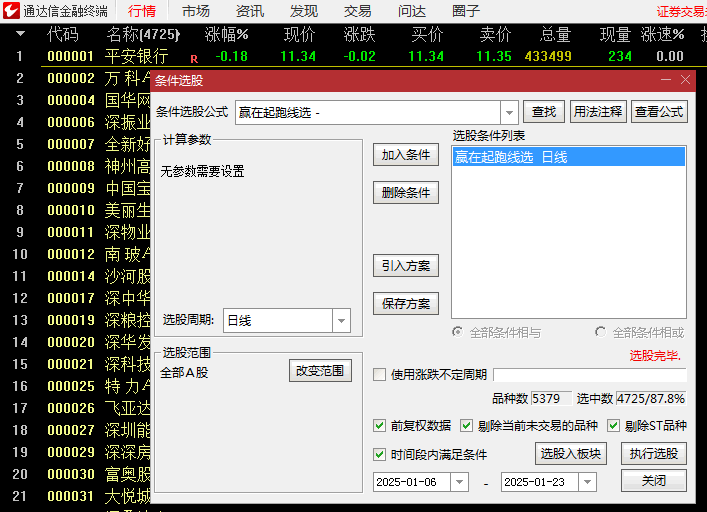Toggle 剔除当前未交易的品种 checkbox
This screenshot has height=512, width=707.
pyautogui.click(x=466, y=425)
